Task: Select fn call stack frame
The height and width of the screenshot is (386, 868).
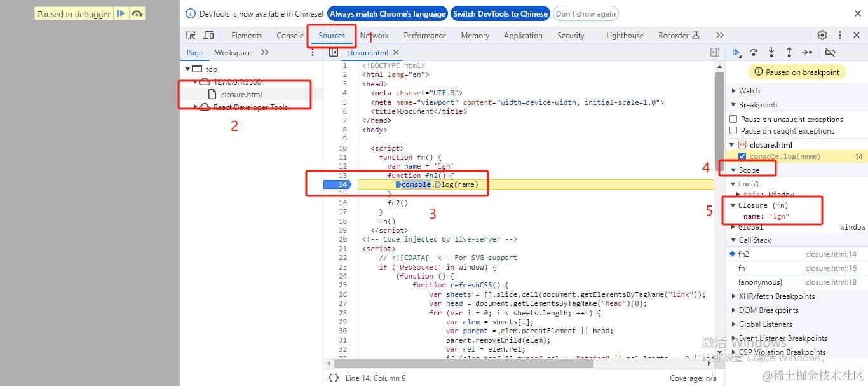Action: (797, 268)
